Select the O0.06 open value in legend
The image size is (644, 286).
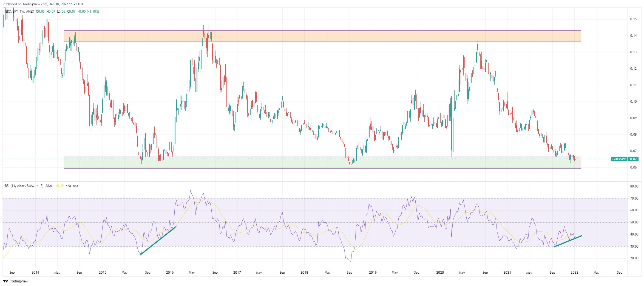pos(40,12)
